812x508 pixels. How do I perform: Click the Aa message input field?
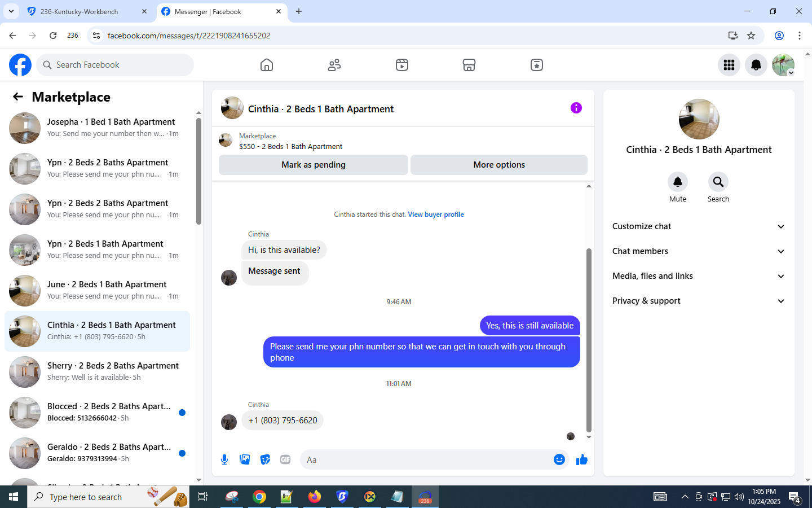427,459
